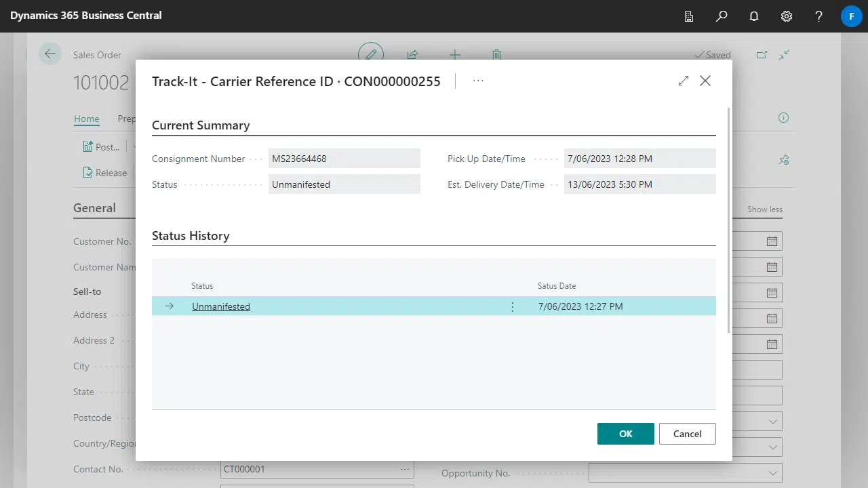Click the document icon in top bar
The height and width of the screenshot is (488, 868).
pos(689,16)
